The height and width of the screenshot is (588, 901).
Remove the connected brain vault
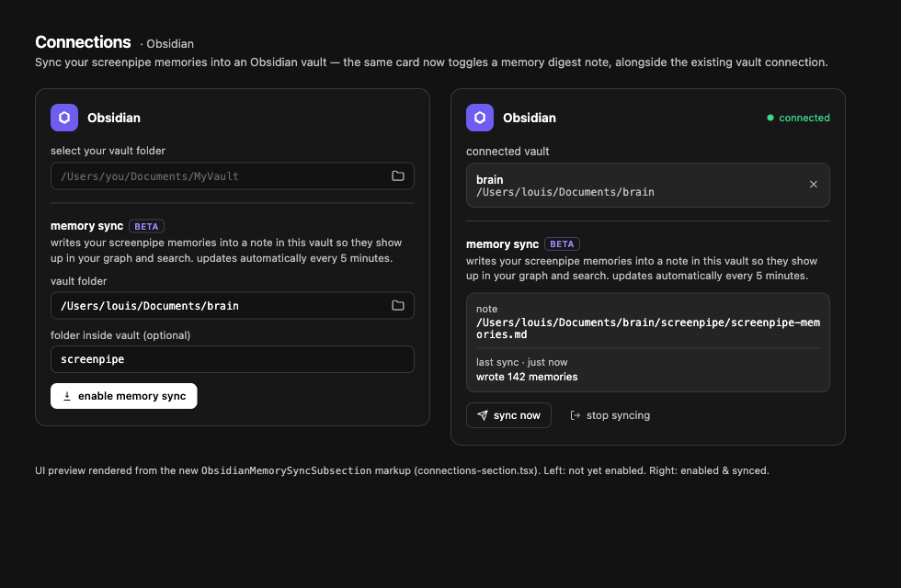813,185
